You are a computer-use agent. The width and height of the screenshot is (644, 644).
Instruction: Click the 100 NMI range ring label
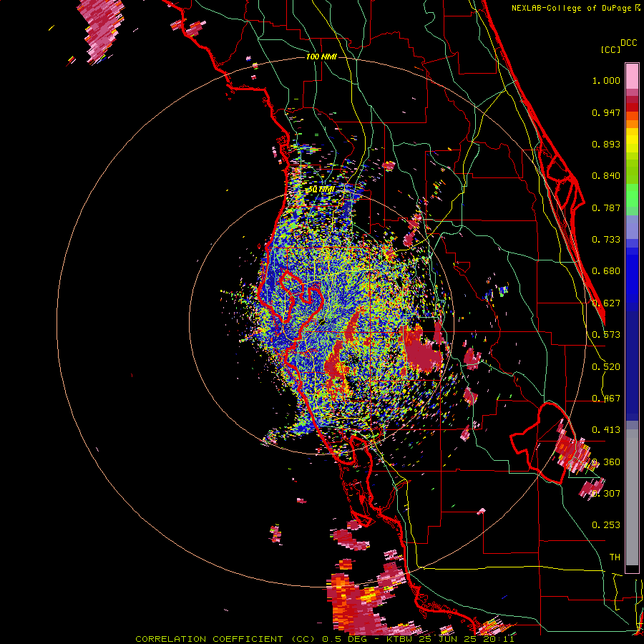click(x=321, y=57)
